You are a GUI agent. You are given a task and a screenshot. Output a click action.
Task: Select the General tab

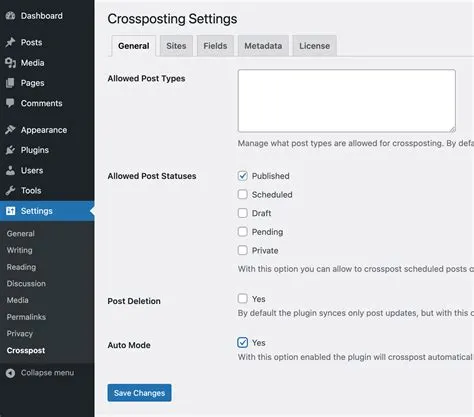point(133,46)
